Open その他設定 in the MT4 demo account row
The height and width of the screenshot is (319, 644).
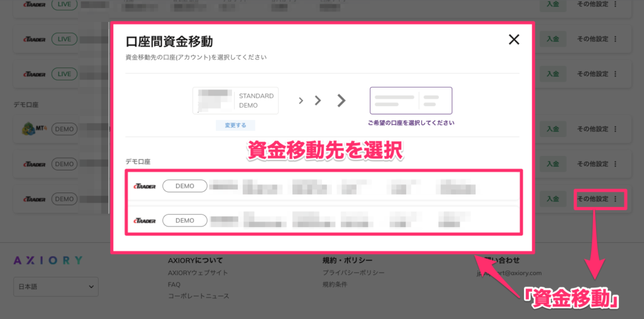click(x=592, y=128)
